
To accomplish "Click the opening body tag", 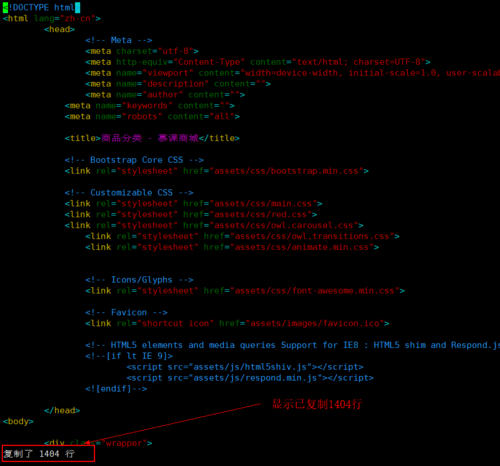I will pos(18,421).
